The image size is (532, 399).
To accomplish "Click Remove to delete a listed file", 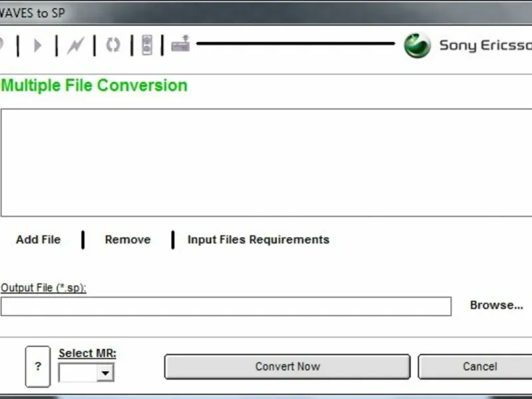I will [x=128, y=239].
